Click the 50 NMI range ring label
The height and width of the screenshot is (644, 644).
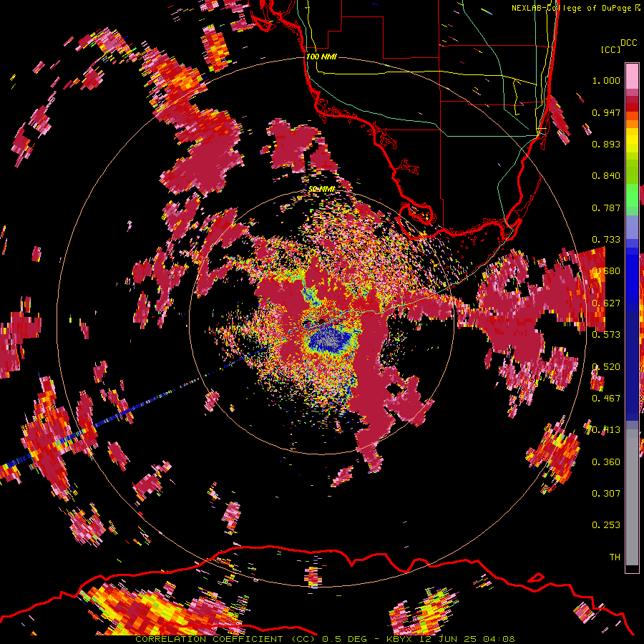pyautogui.click(x=322, y=189)
